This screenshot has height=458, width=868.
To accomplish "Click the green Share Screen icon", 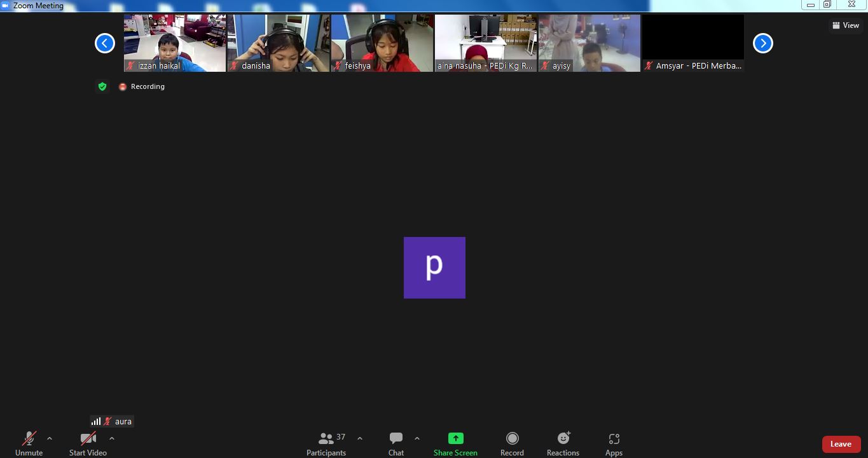I will click(455, 438).
